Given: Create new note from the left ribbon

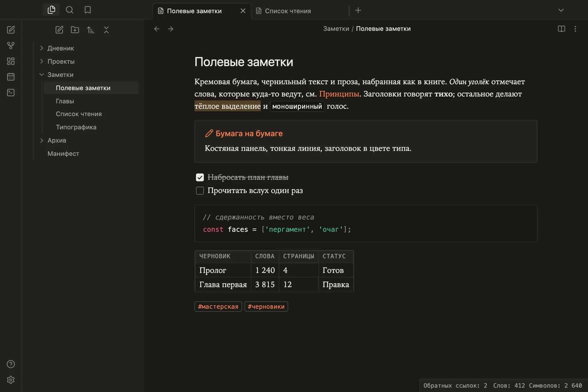Looking at the screenshot, I should point(11,30).
